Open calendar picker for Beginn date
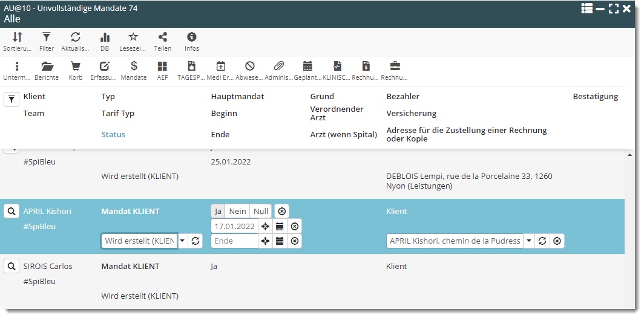 (x=280, y=226)
